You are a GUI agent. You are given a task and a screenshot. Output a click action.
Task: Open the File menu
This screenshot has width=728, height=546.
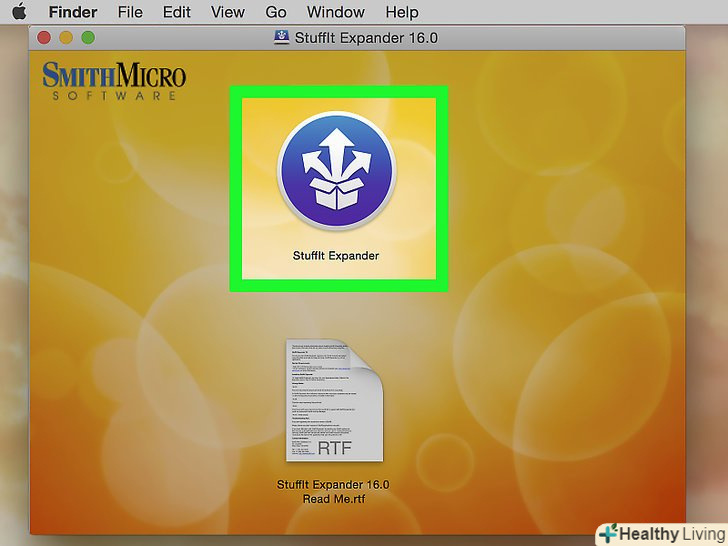tap(130, 12)
